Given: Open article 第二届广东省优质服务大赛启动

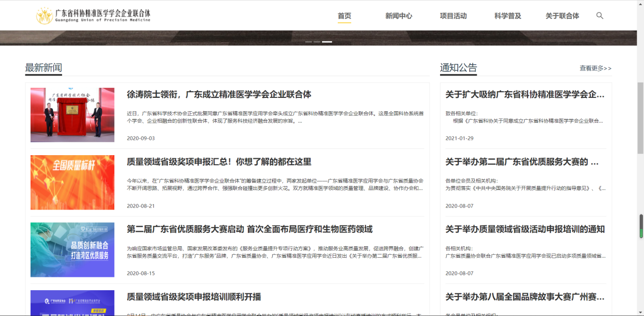Looking at the screenshot, I should [249, 229].
